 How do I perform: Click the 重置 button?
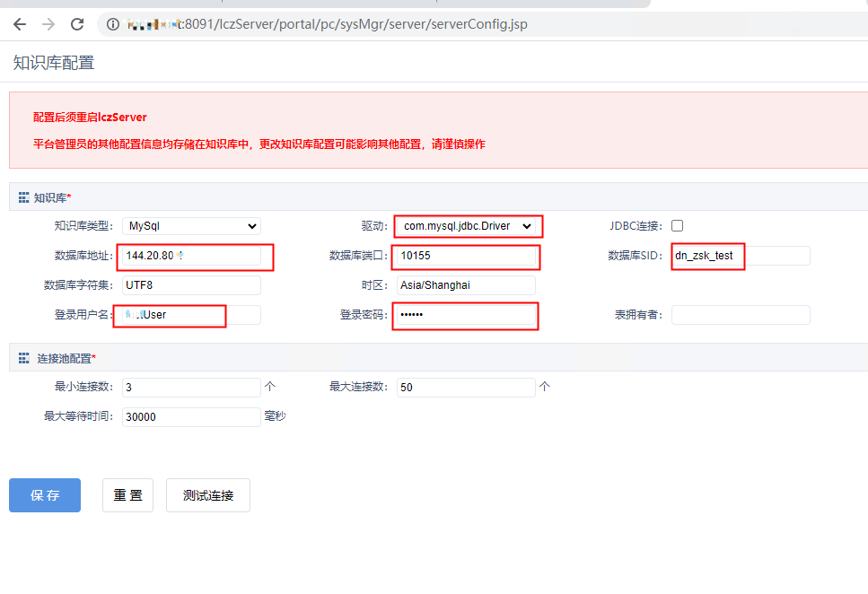(x=127, y=495)
